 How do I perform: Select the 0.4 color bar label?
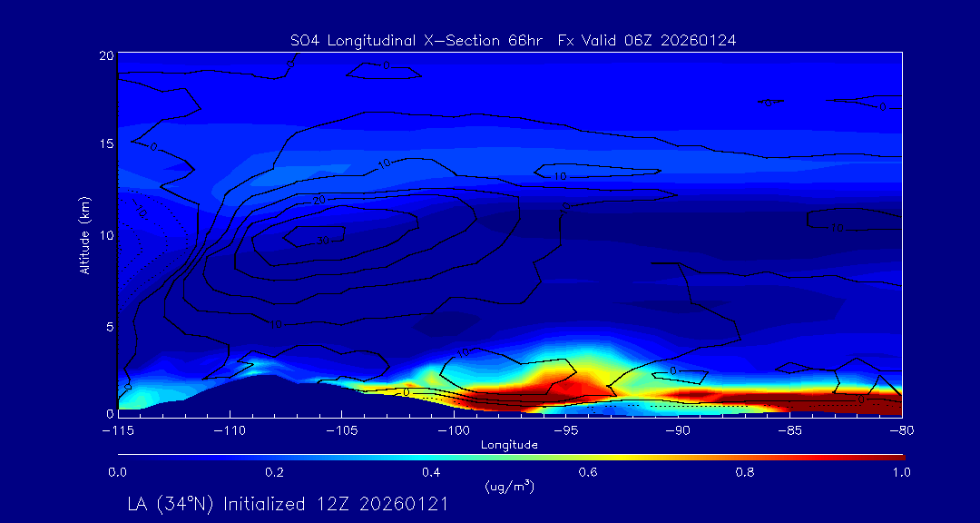point(431,472)
